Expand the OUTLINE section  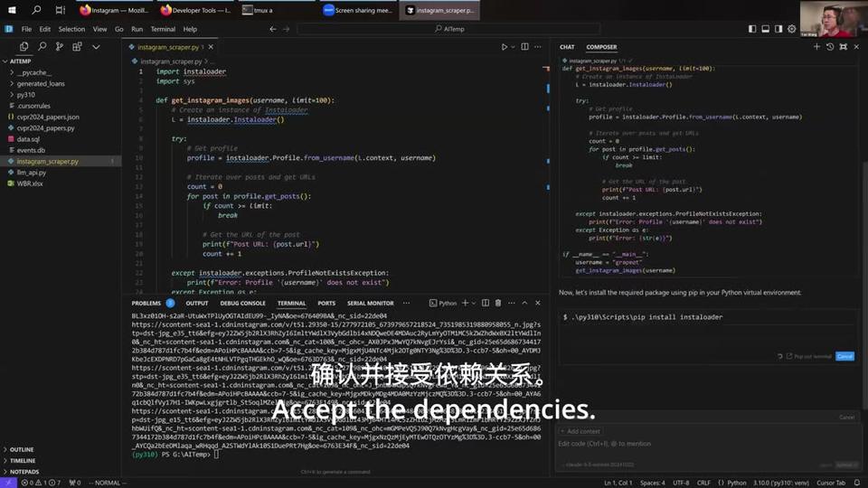tap(61, 449)
